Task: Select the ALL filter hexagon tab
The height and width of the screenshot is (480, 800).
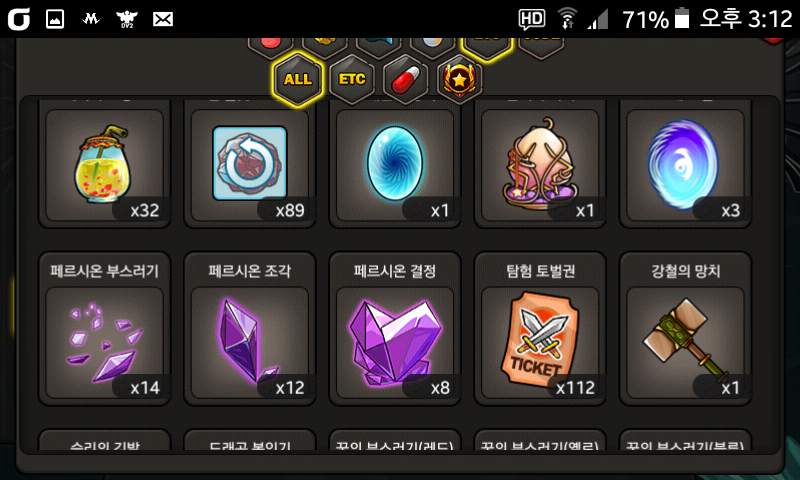Action: pos(297,80)
